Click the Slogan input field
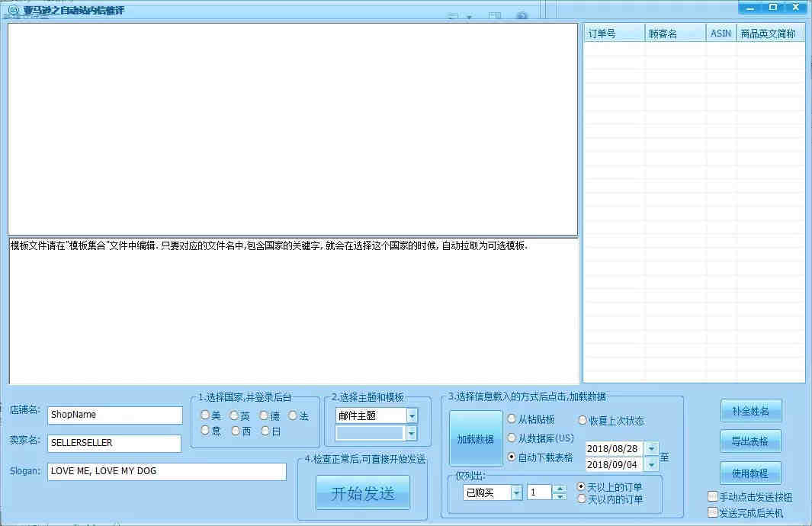 click(x=167, y=471)
